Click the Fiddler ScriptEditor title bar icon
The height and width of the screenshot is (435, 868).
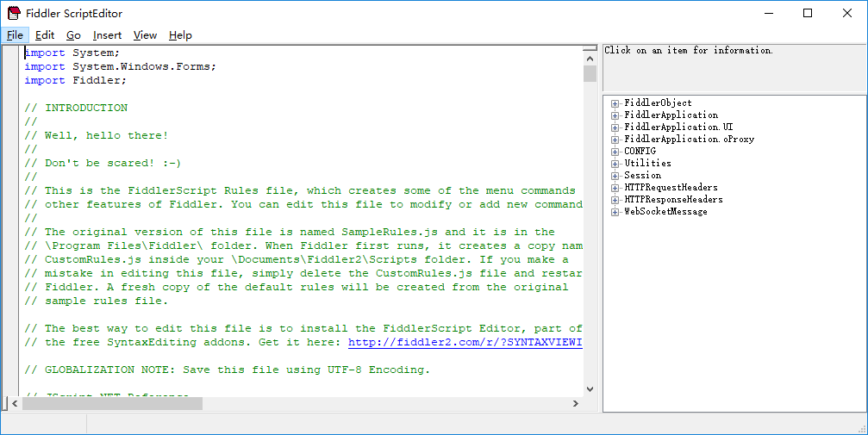[x=14, y=13]
